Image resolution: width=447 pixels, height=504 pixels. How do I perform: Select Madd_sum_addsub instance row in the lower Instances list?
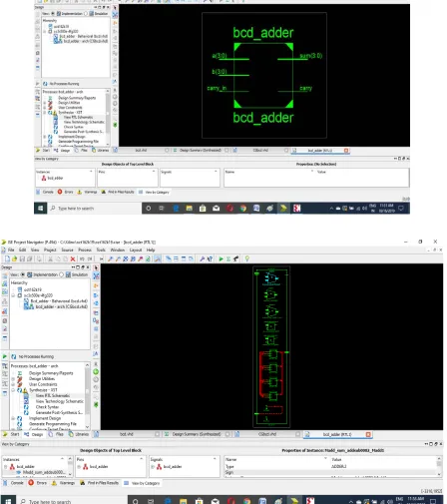click(x=43, y=472)
